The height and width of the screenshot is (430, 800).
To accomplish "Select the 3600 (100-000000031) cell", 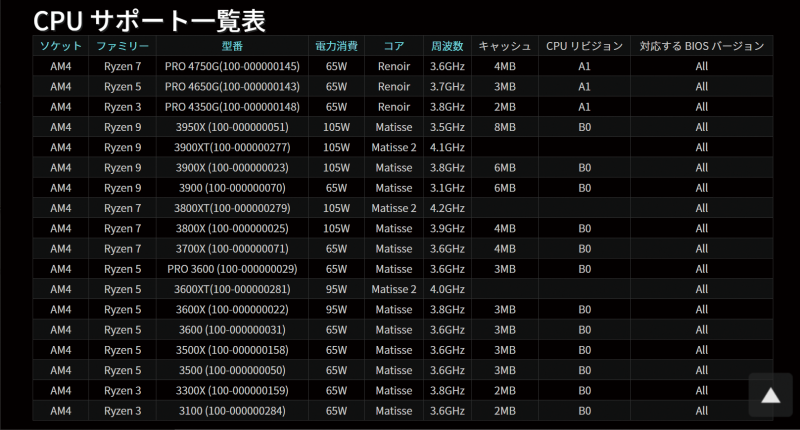I will point(232,330).
